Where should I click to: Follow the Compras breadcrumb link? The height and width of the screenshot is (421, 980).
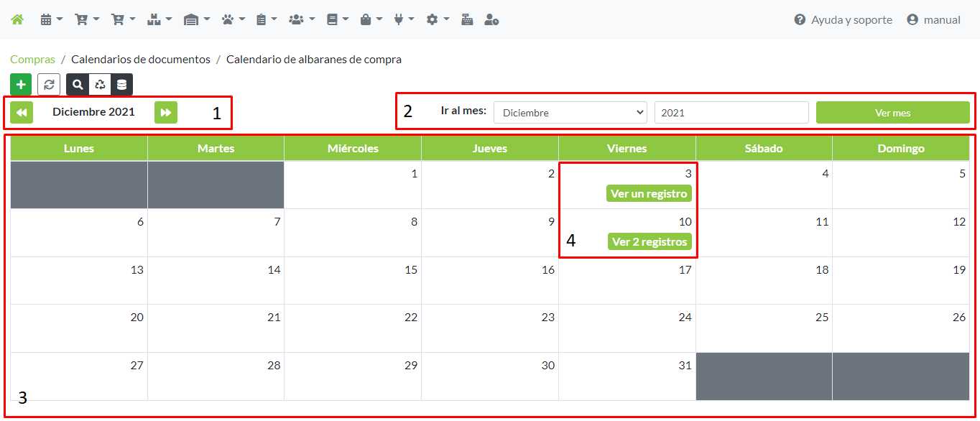point(32,60)
